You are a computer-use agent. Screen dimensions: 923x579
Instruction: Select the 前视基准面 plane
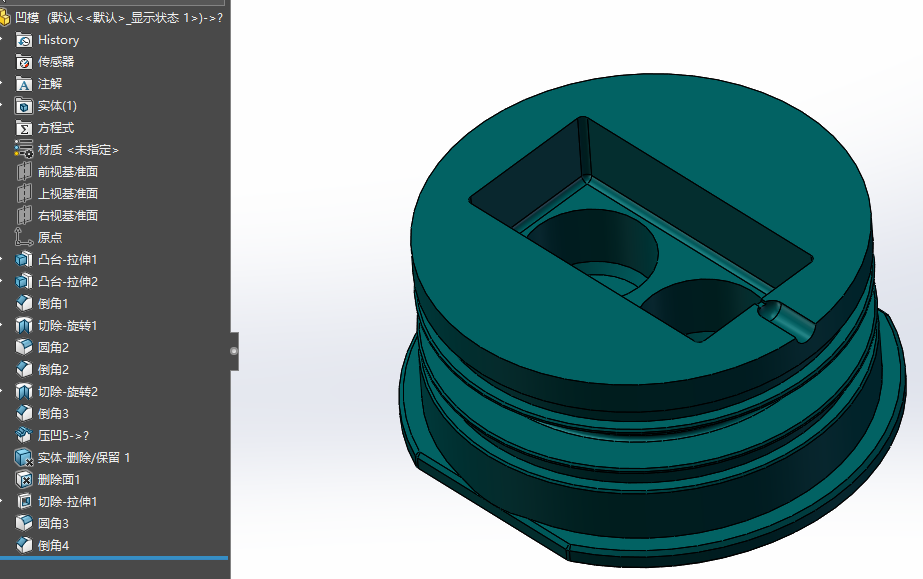[x=68, y=172]
